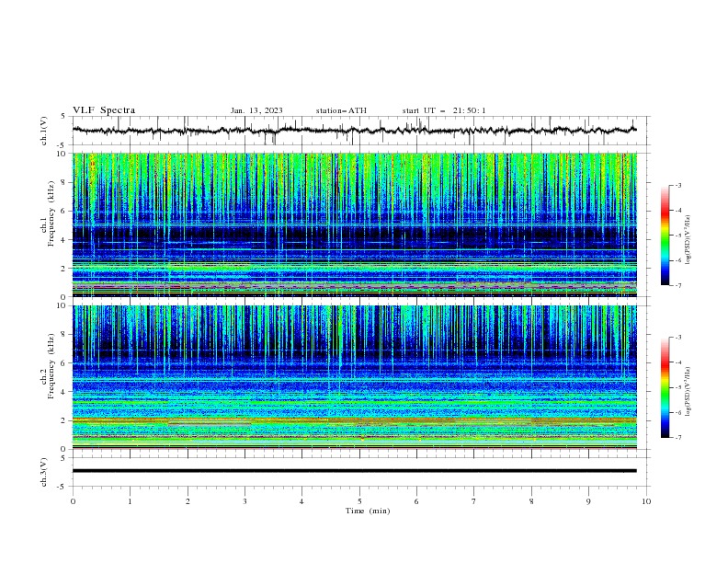This screenshot has height=563, width=728.
Task: Click the "5" minute tick on the time axis
Action: 359,501
